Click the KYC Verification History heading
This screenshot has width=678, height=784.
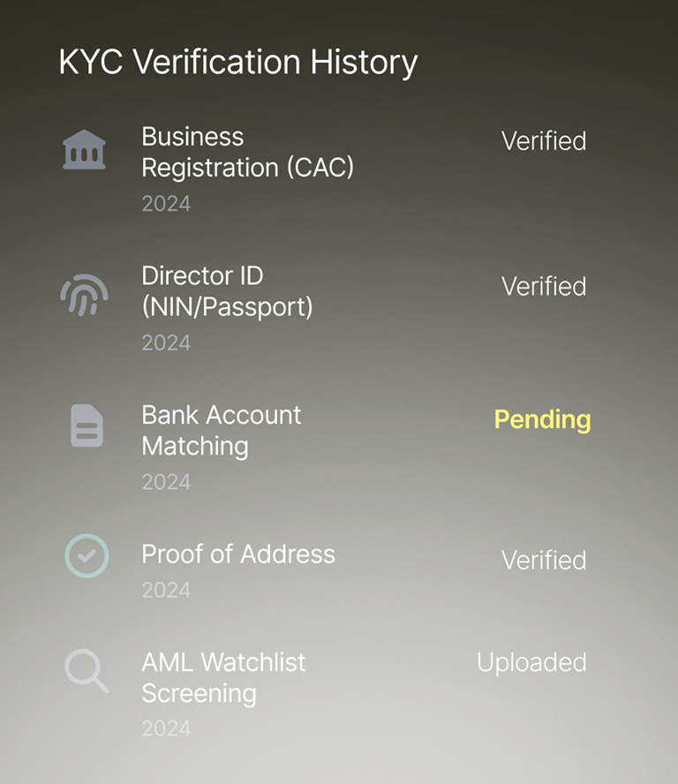238,63
